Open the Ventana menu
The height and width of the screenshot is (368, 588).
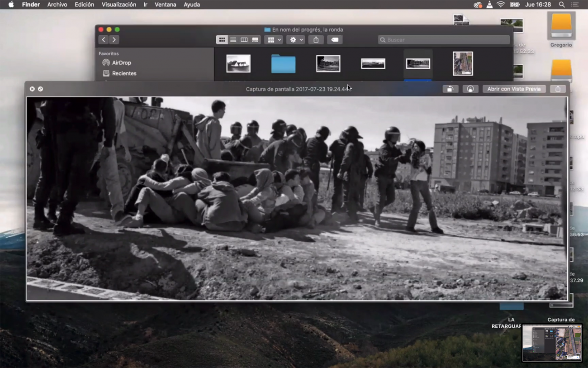[165, 5]
